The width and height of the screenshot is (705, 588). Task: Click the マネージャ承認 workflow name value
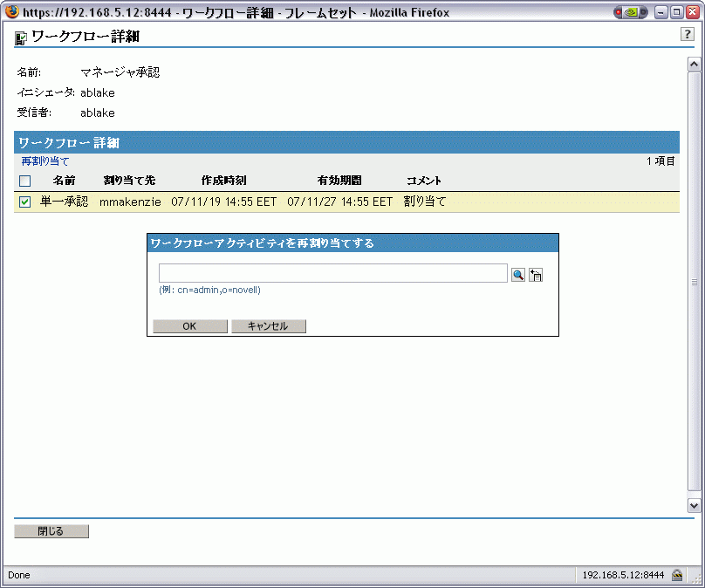(120, 72)
